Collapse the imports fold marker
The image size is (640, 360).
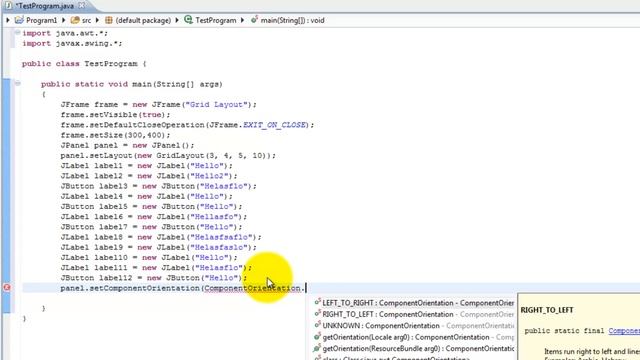[18, 33]
